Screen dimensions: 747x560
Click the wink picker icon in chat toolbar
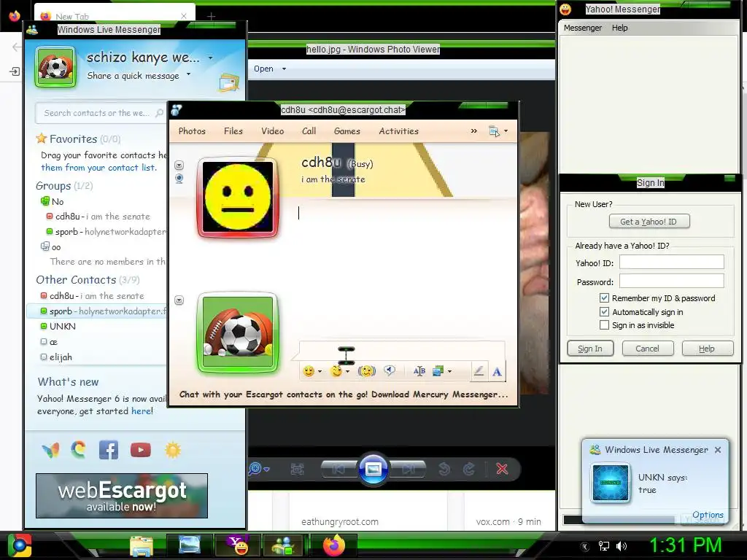[x=336, y=371]
